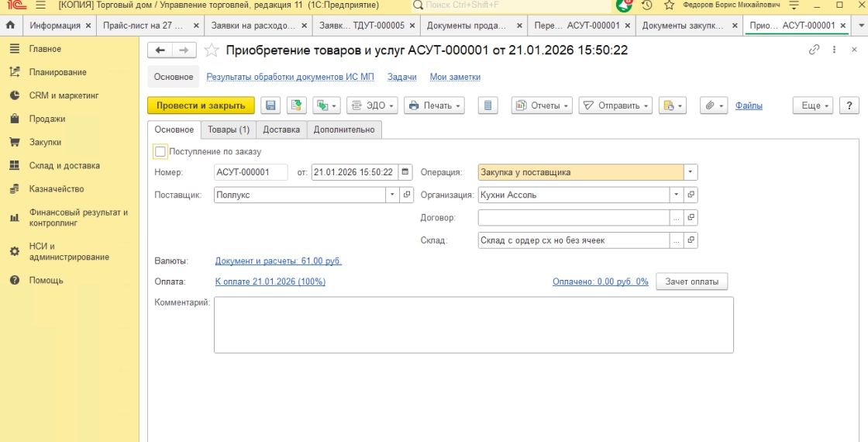Go to the home start page

tap(11, 26)
